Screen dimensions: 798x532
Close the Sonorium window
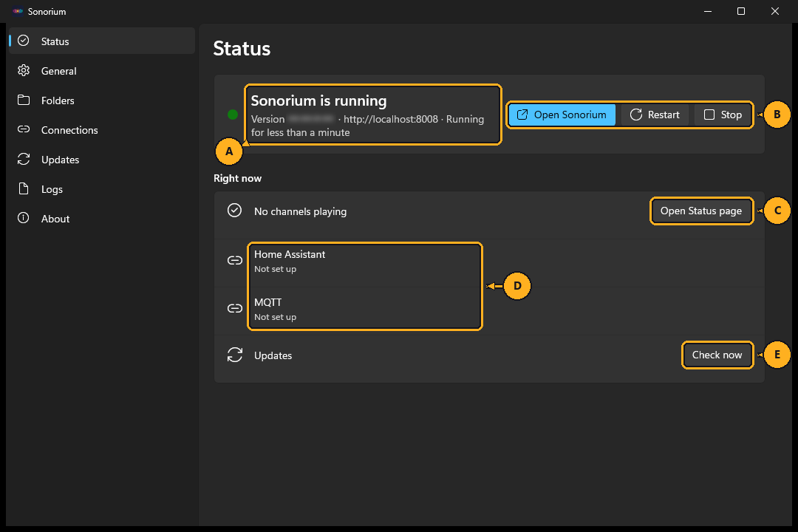click(x=774, y=11)
